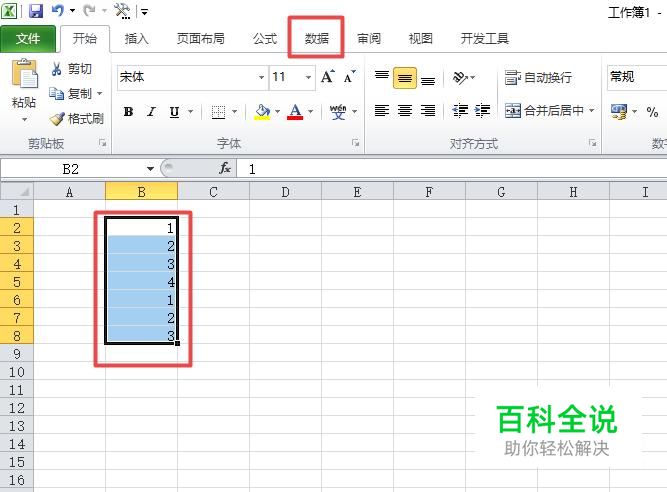Switch to the 公式 ribbon tab
Image resolution: width=667 pixels, height=492 pixels.
pyautogui.click(x=265, y=39)
